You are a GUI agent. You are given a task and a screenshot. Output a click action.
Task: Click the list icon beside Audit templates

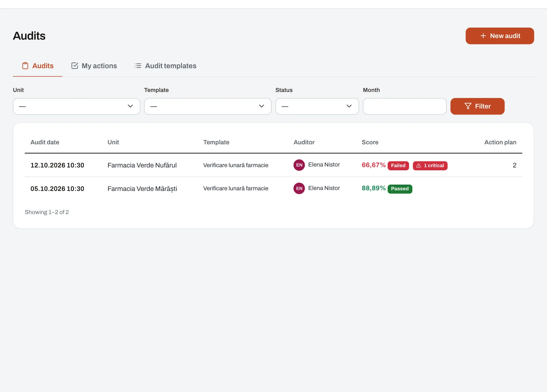click(x=138, y=66)
